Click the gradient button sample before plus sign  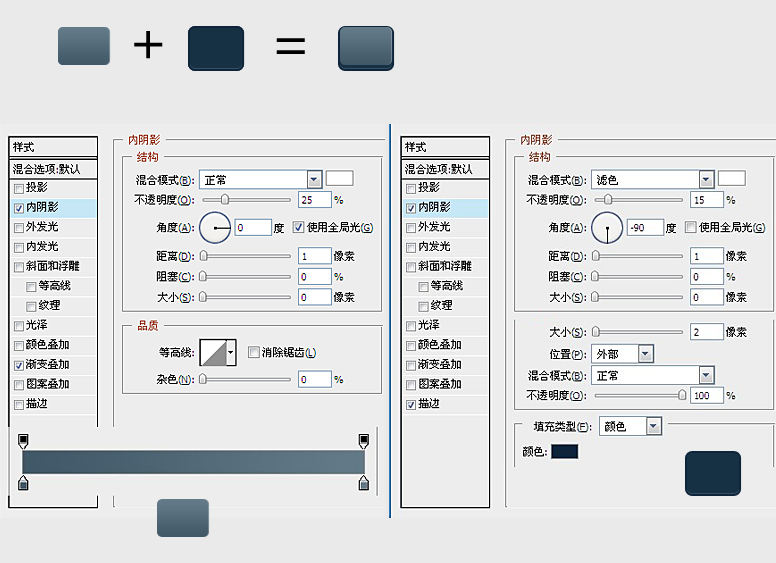[84, 46]
